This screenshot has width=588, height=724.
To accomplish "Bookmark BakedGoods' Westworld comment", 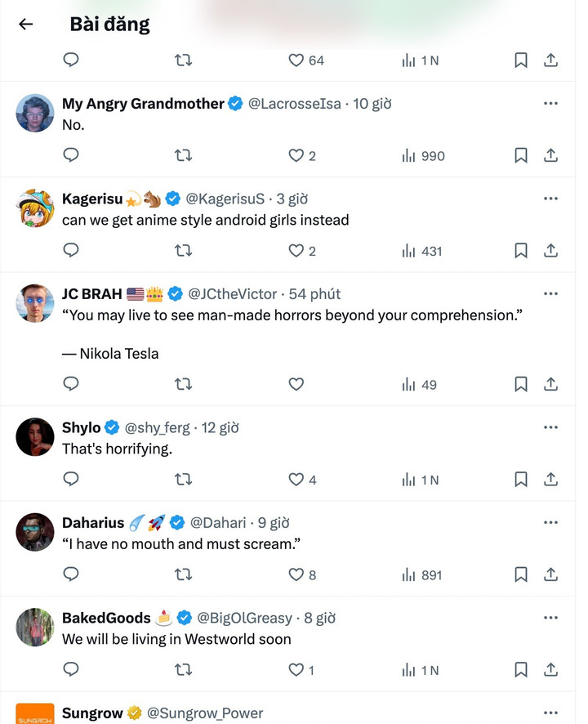I will pos(521,670).
